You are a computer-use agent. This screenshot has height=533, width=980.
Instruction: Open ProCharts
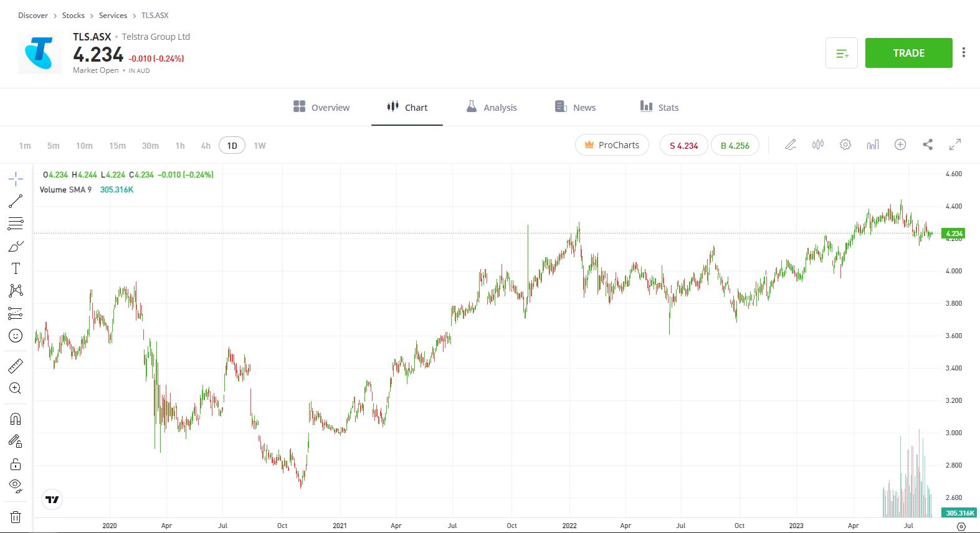pyautogui.click(x=612, y=145)
